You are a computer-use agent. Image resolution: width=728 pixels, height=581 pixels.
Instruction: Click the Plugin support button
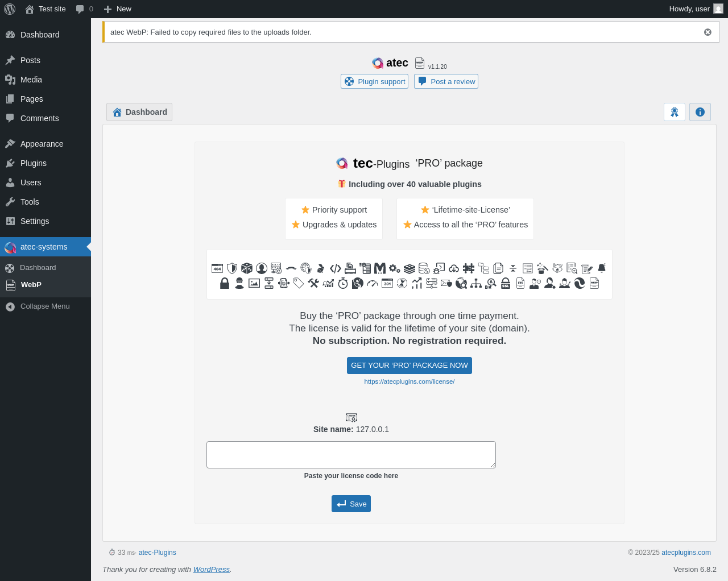[x=374, y=81]
